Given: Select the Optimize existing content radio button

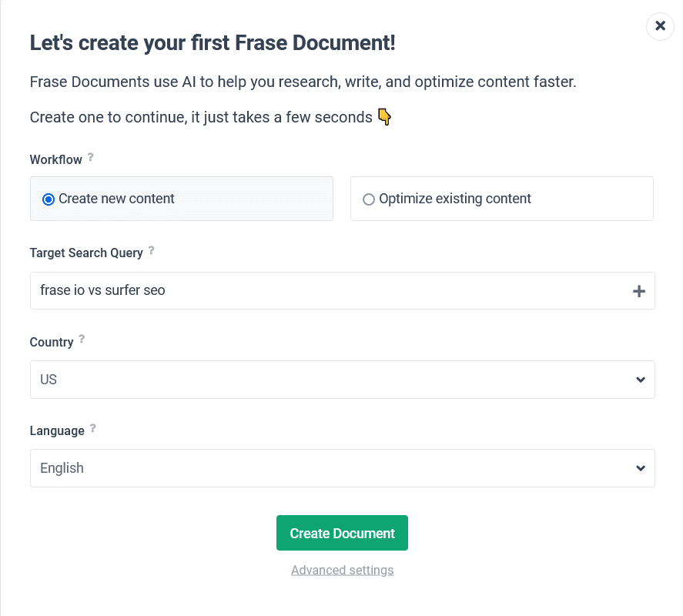Looking at the screenshot, I should point(369,199).
